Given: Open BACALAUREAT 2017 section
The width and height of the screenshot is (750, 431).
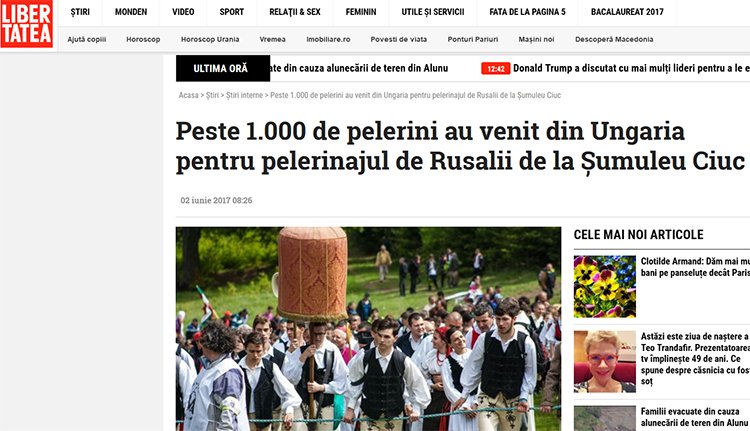Looking at the screenshot, I should 627,12.
